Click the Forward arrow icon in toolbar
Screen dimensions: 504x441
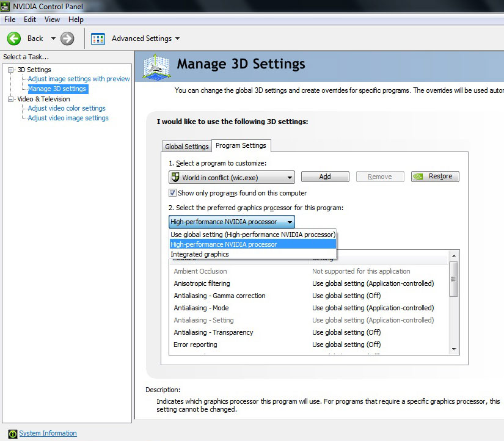coord(67,38)
